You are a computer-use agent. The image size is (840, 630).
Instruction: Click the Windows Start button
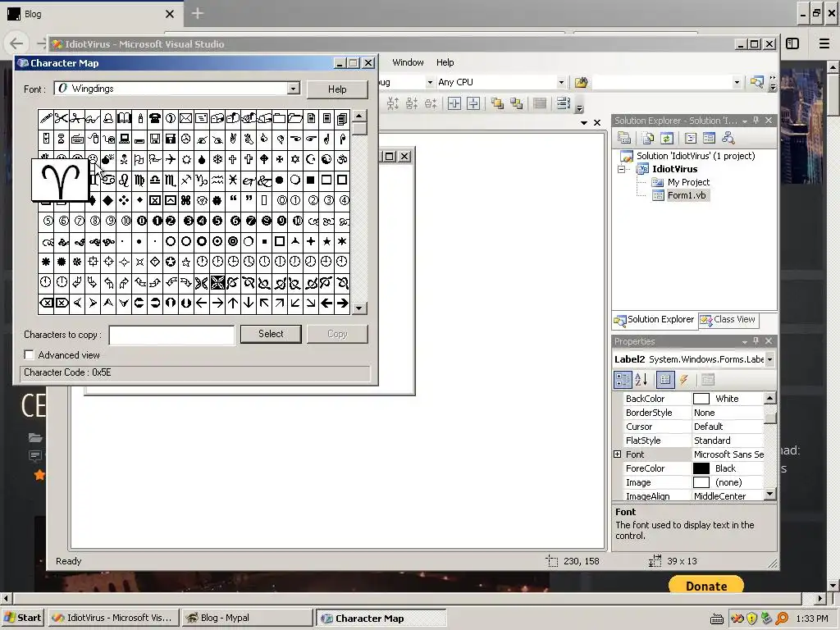point(23,618)
